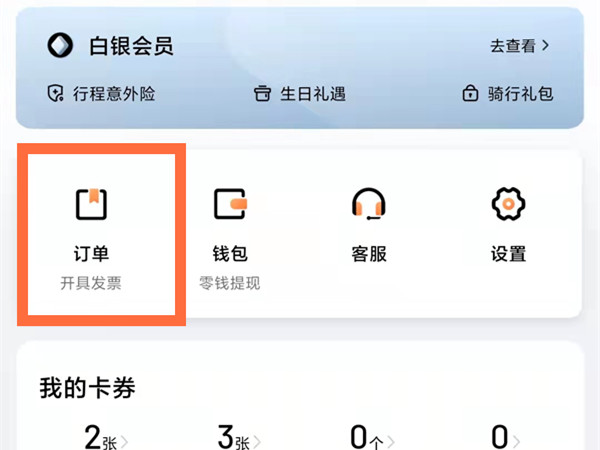Expand the 2张 coupon chevron
This screenshot has height=450, width=600.
click(x=124, y=441)
